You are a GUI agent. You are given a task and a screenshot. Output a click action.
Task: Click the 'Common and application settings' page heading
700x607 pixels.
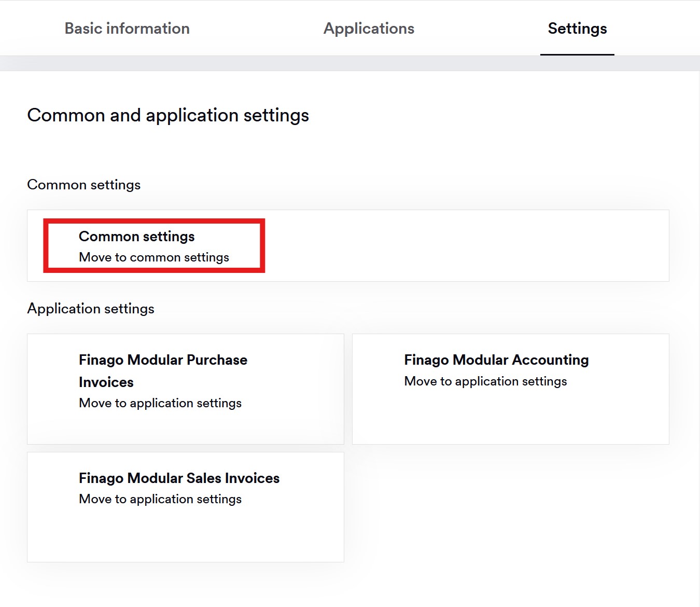click(x=168, y=115)
